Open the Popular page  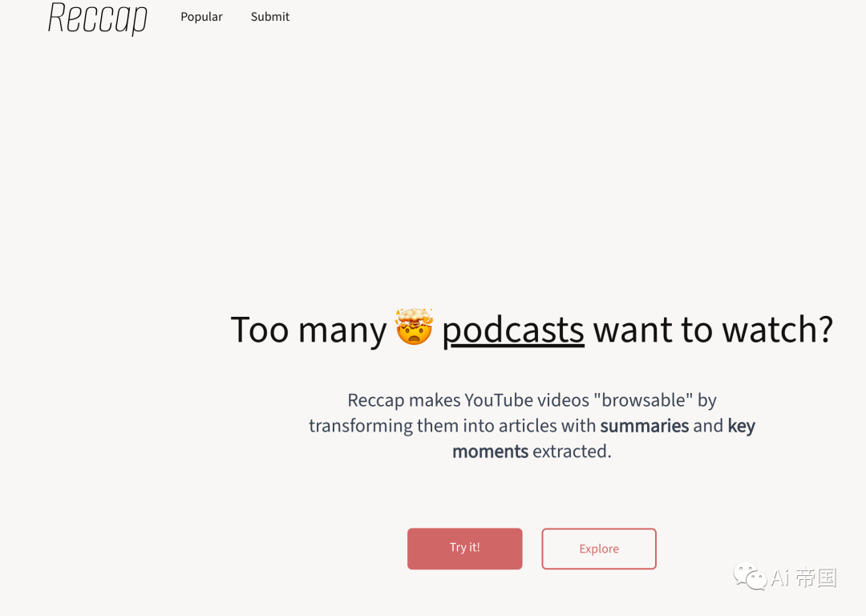pos(201,17)
